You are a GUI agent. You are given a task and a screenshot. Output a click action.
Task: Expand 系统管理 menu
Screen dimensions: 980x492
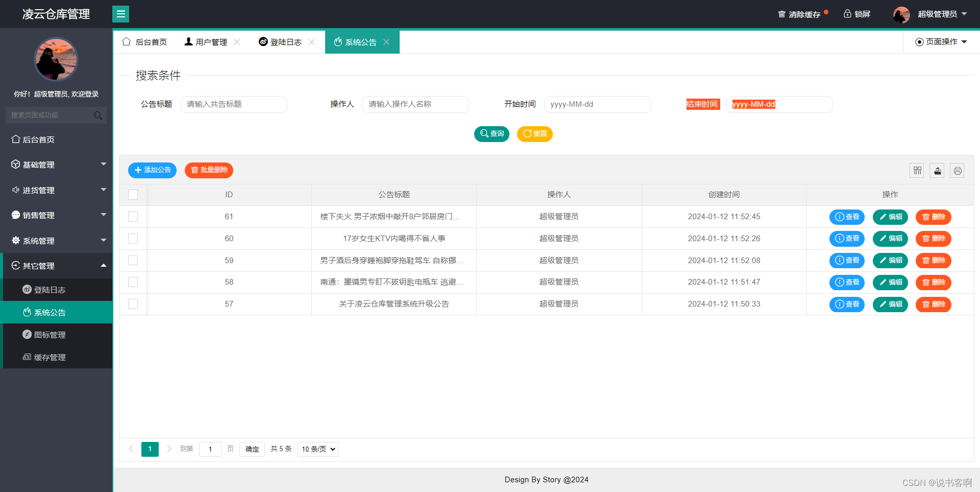[56, 241]
